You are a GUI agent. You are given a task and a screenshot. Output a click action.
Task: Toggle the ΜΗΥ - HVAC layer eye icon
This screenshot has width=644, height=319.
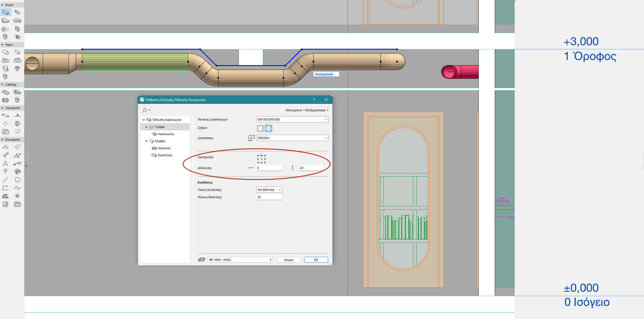click(211, 260)
